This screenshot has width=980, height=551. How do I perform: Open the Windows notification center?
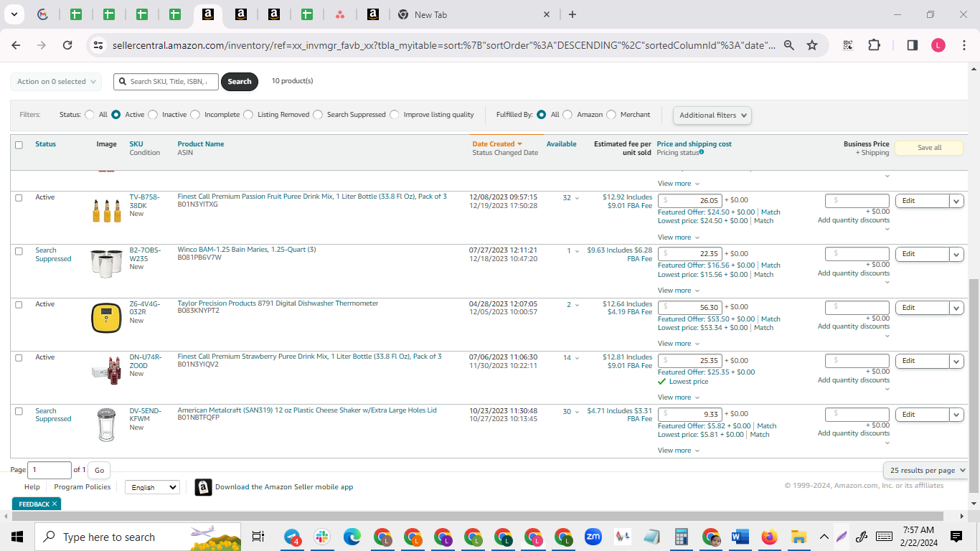[x=956, y=537]
